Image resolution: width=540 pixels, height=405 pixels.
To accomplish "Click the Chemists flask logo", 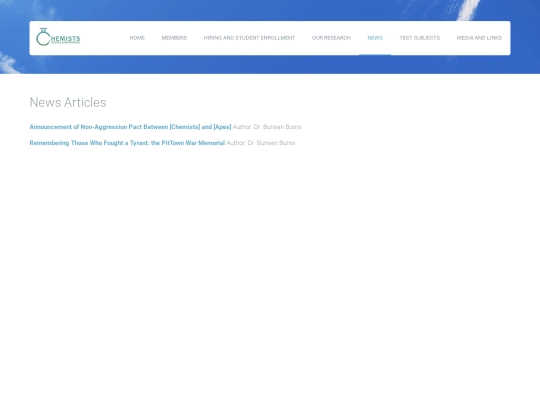I will pos(58,37).
